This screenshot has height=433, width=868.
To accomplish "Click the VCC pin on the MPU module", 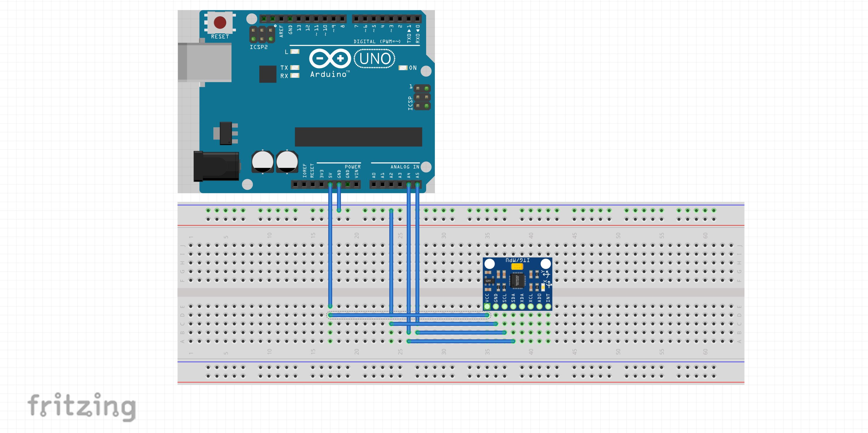I will click(487, 306).
